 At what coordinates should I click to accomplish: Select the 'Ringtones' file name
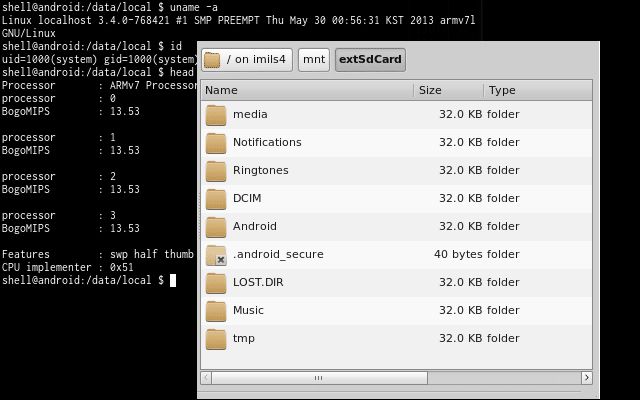pyautogui.click(x=260, y=170)
